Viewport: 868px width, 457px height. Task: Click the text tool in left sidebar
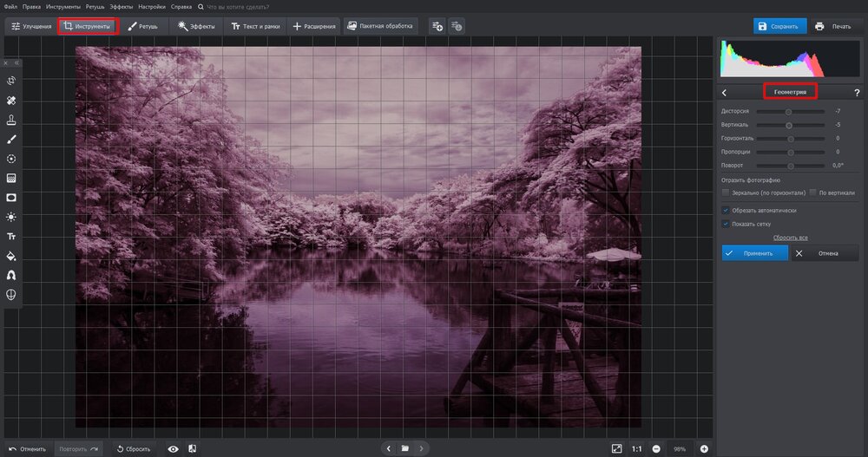click(x=11, y=236)
